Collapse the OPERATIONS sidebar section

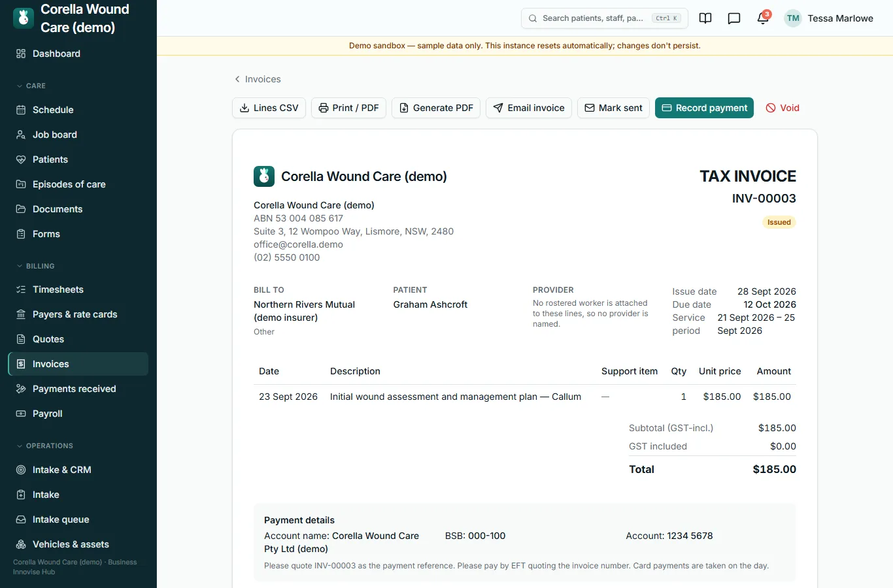pyautogui.click(x=44, y=446)
